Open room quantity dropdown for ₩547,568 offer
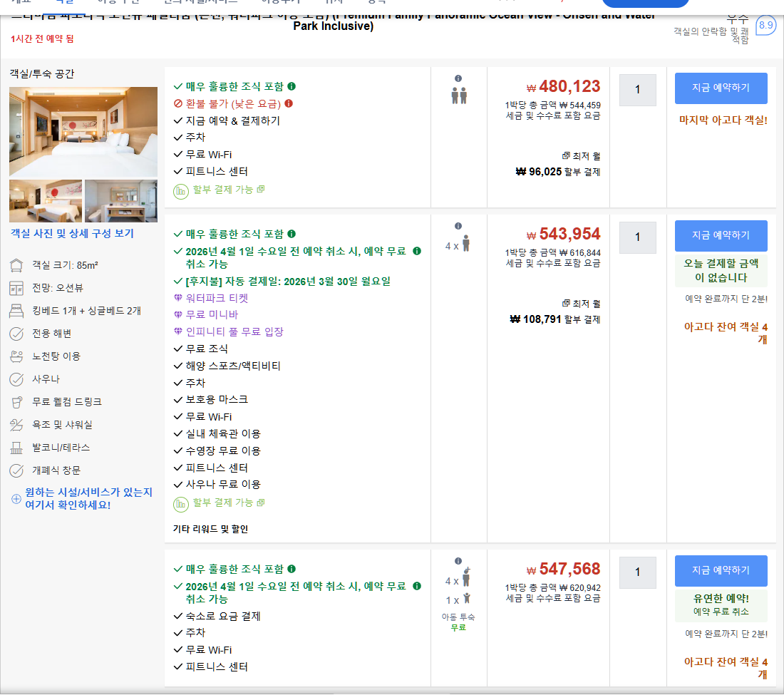 tap(637, 572)
